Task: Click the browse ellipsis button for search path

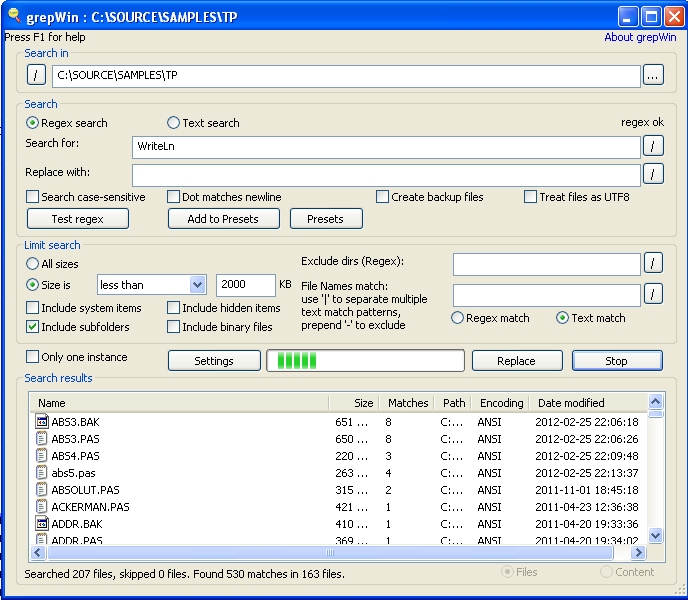Action: pyautogui.click(x=653, y=76)
